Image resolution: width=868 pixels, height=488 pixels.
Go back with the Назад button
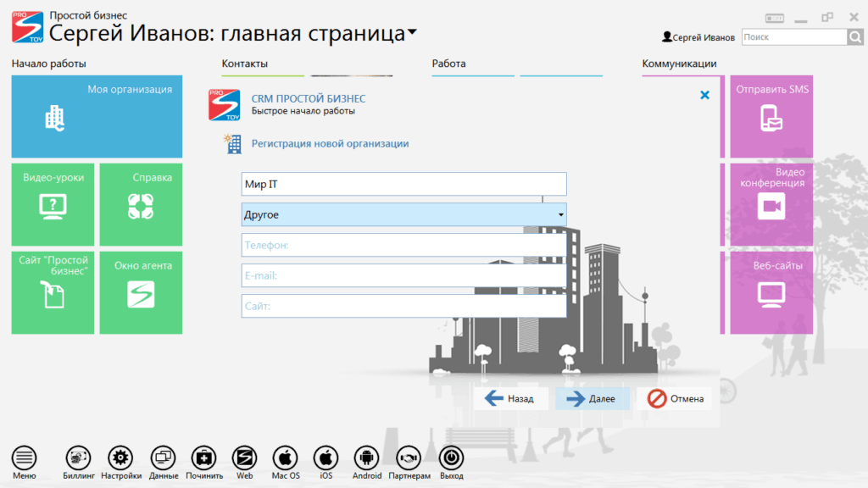510,398
